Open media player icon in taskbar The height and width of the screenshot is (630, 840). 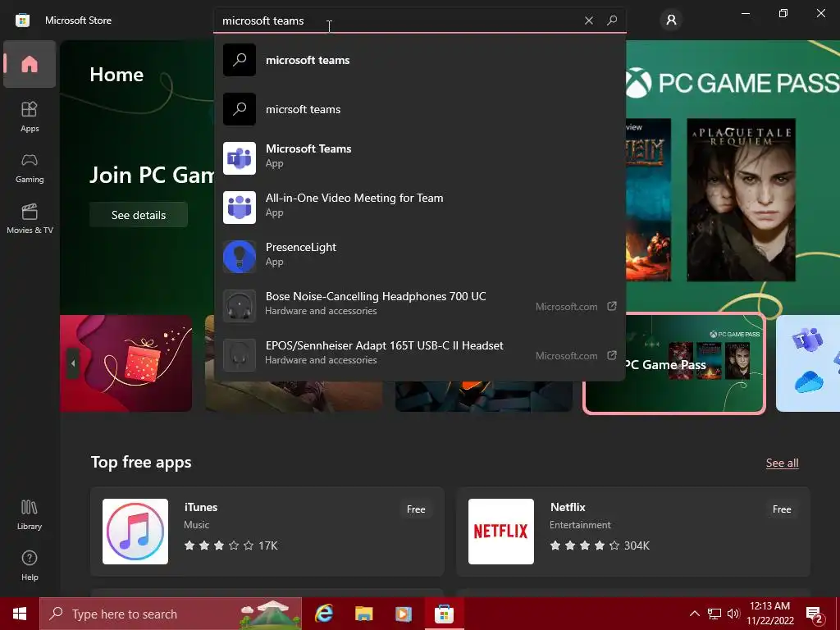tap(404, 614)
